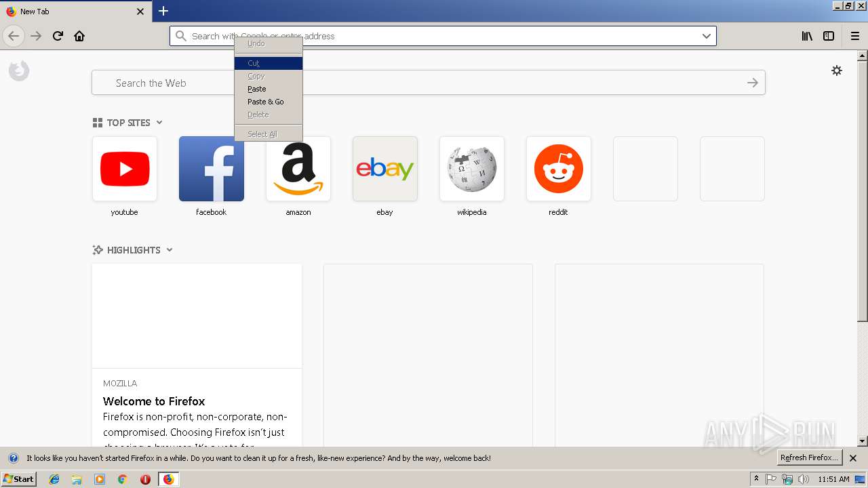Click the search arrow in Search the Web box

[x=752, y=83]
